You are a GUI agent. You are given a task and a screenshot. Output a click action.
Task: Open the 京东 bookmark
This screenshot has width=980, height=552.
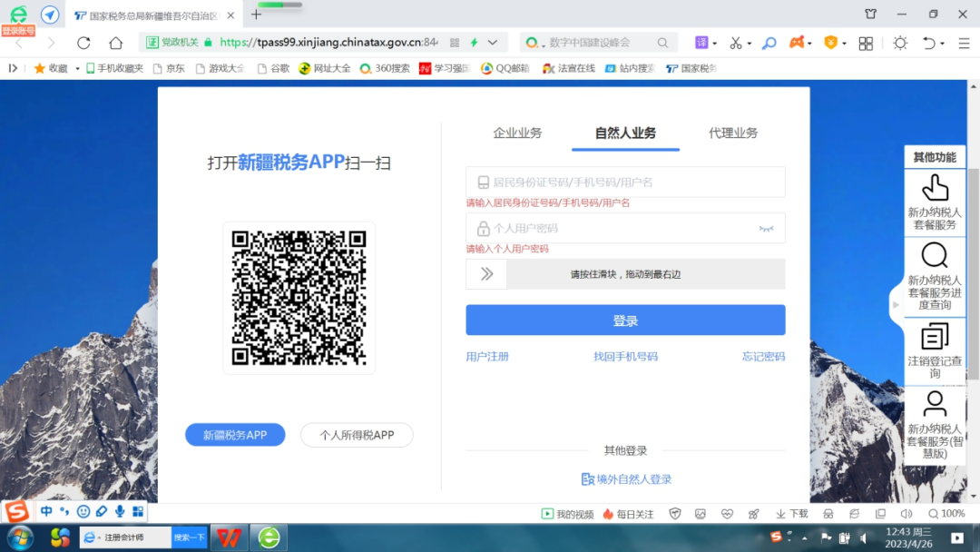pyautogui.click(x=169, y=68)
